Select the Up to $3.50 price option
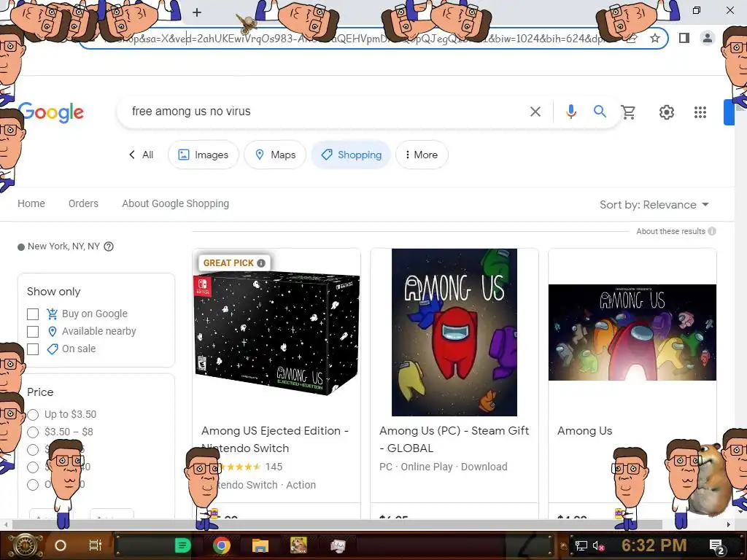This screenshot has height=560, width=747. (x=33, y=415)
